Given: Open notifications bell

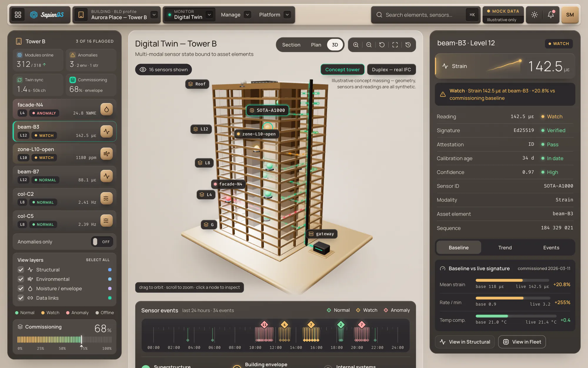Looking at the screenshot, I should point(551,15).
